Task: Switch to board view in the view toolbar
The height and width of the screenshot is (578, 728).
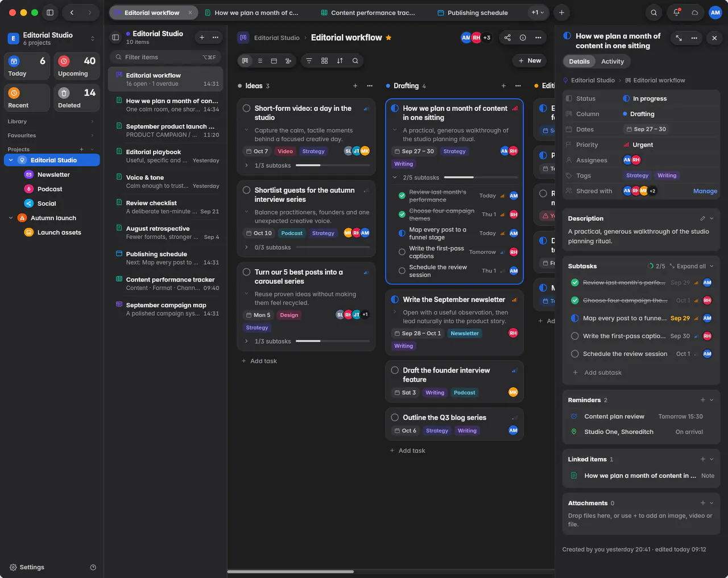Action: (x=245, y=61)
